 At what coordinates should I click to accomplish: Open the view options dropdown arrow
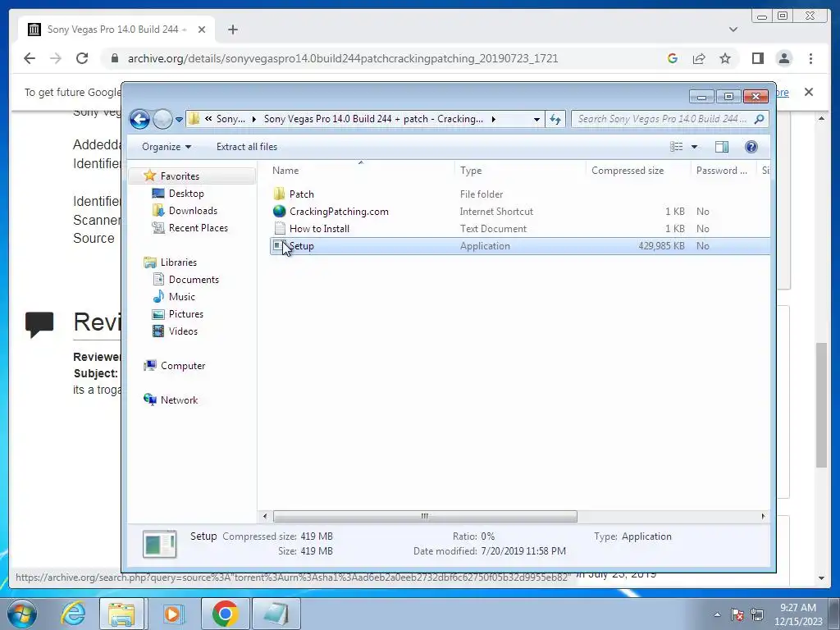pyautogui.click(x=694, y=147)
